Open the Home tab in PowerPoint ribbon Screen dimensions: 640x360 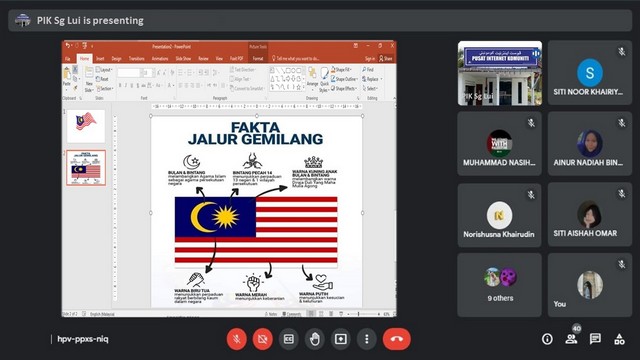pos(84,59)
